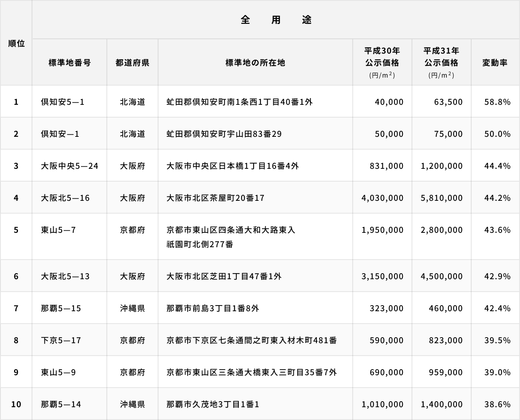Screen dimensions: 520x420
Task: Click the 倶知安5—1 cell
Action: tap(63, 102)
